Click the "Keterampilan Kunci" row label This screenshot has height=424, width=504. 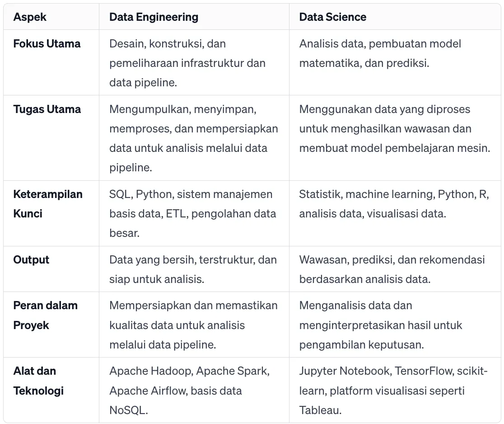(48, 204)
